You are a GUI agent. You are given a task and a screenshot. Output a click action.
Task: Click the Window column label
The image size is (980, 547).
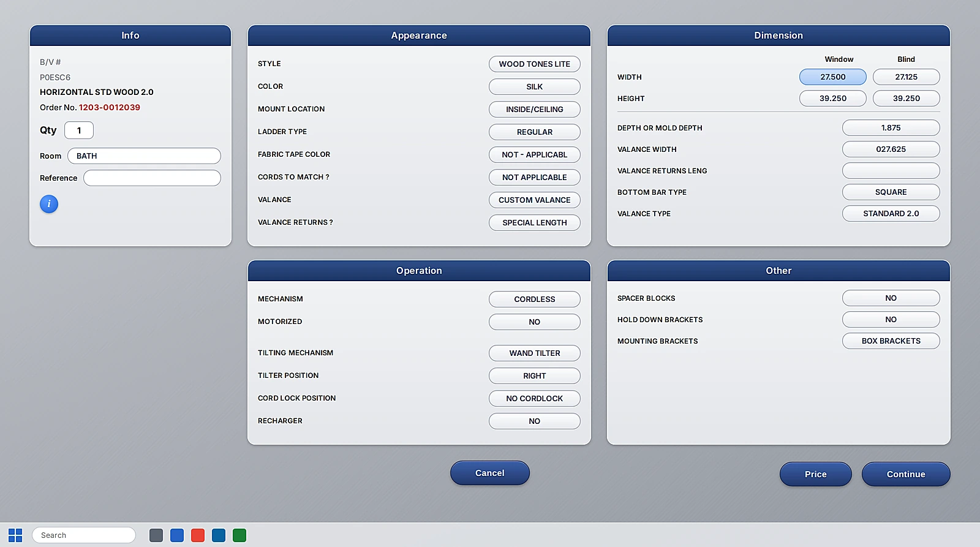click(x=839, y=59)
